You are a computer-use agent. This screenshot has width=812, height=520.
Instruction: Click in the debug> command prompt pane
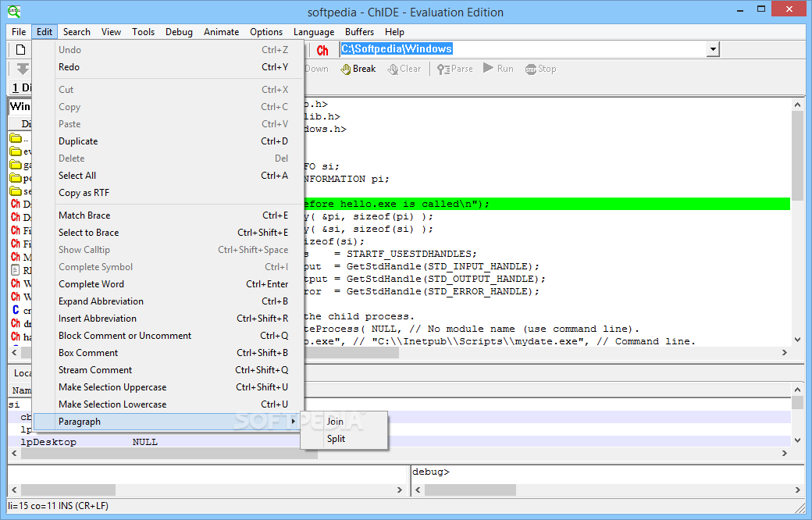click(x=607, y=475)
